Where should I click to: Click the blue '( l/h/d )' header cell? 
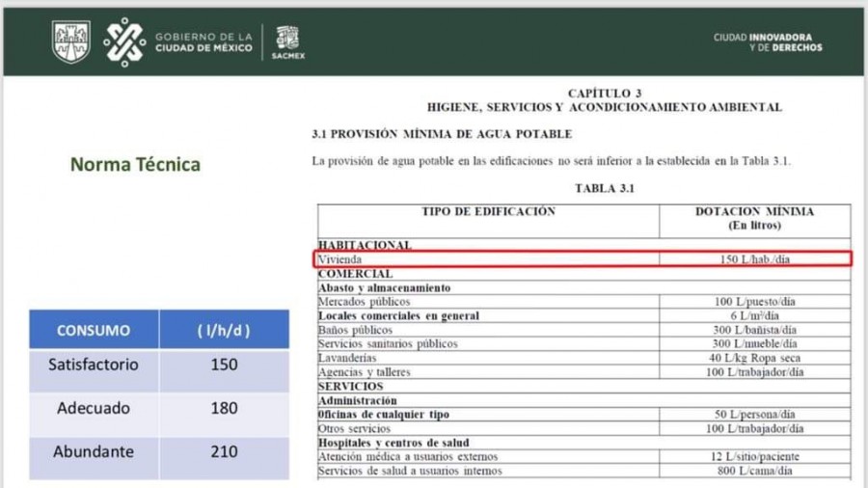tap(224, 330)
